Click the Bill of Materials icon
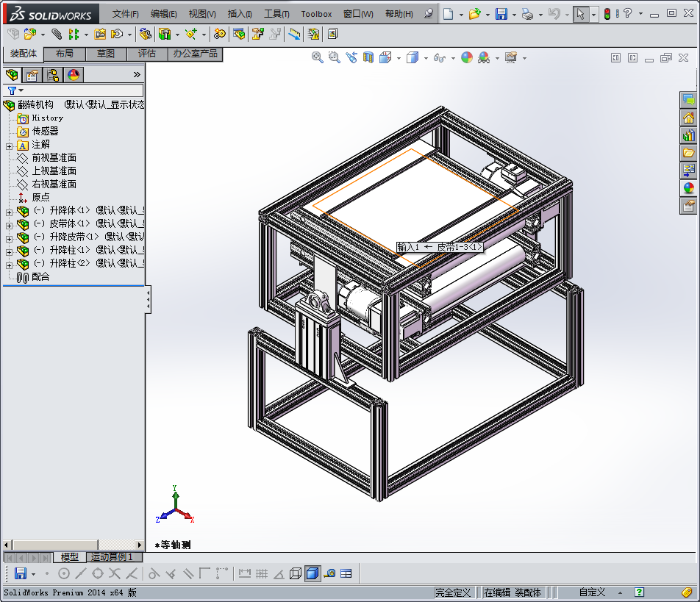700x602 pixels. [x=239, y=34]
